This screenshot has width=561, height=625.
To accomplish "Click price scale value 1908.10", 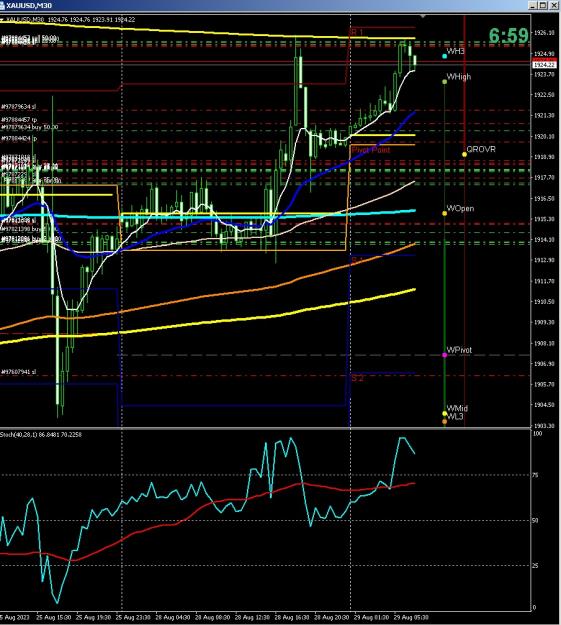I will (544, 343).
